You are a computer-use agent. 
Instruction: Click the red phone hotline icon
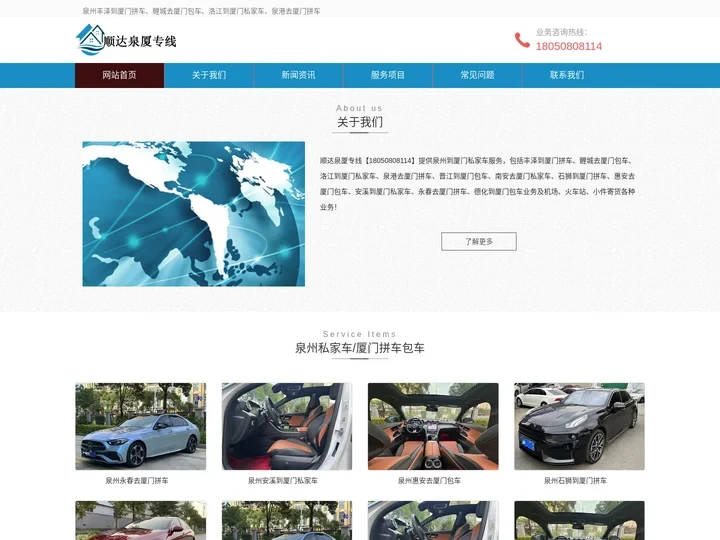[x=522, y=40]
